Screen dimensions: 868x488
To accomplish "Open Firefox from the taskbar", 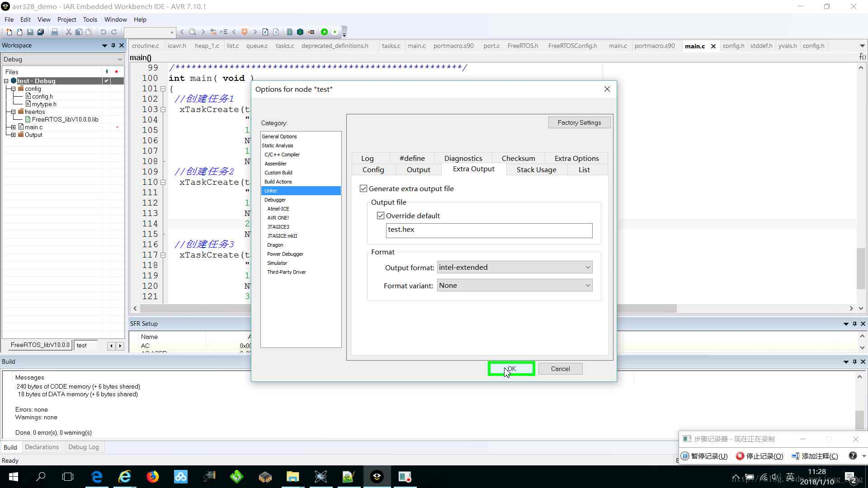I will coord(153,477).
